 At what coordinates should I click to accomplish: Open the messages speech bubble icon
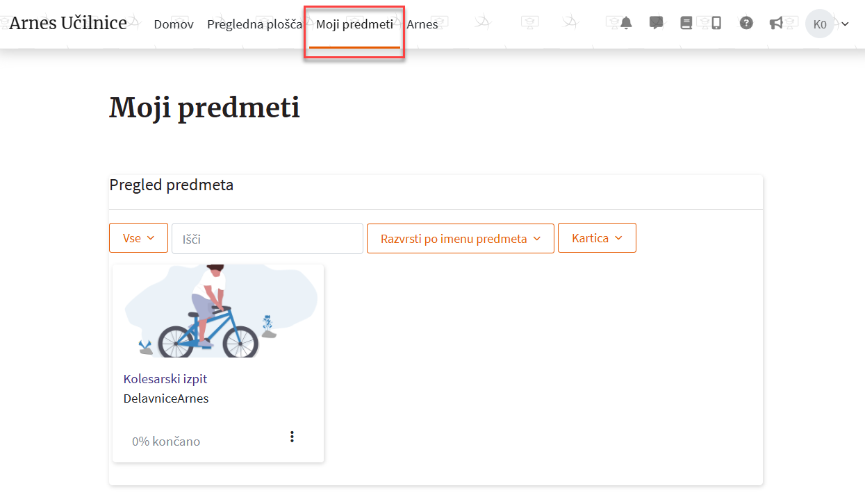click(x=656, y=24)
